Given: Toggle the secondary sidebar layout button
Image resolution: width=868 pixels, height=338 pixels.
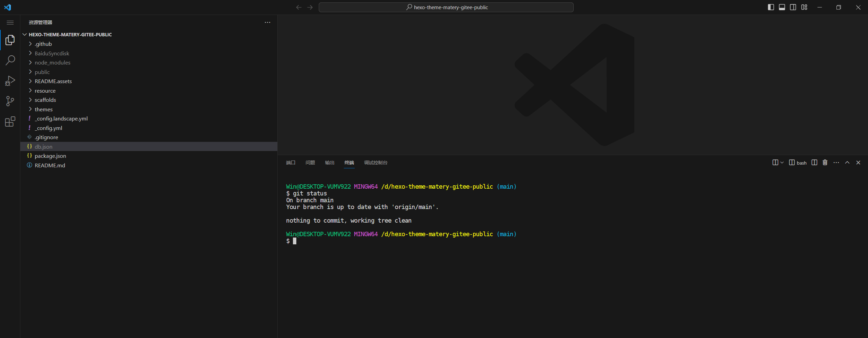Looking at the screenshot, I should pyautogui.click(x=793, y=7).
